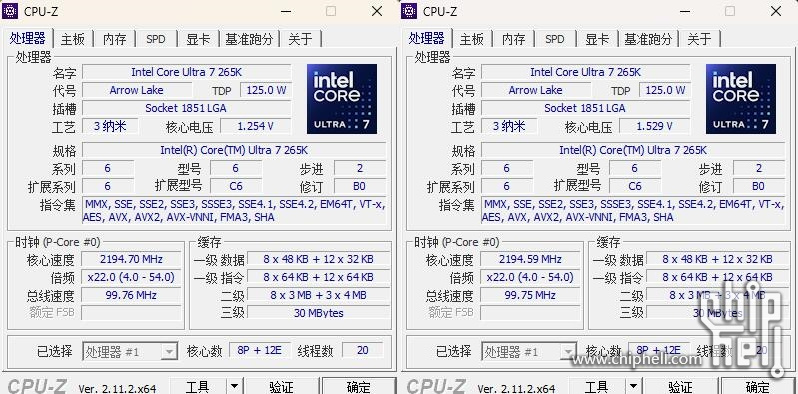Minimize the right CPU-Z window
This screenshot has width=798, height=394.
[x=685, y=11]
